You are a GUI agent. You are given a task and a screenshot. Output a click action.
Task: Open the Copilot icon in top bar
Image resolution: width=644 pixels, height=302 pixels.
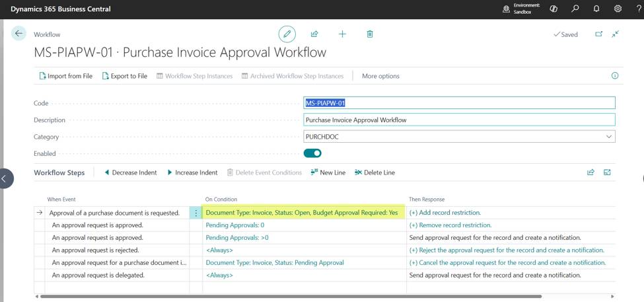554,9
